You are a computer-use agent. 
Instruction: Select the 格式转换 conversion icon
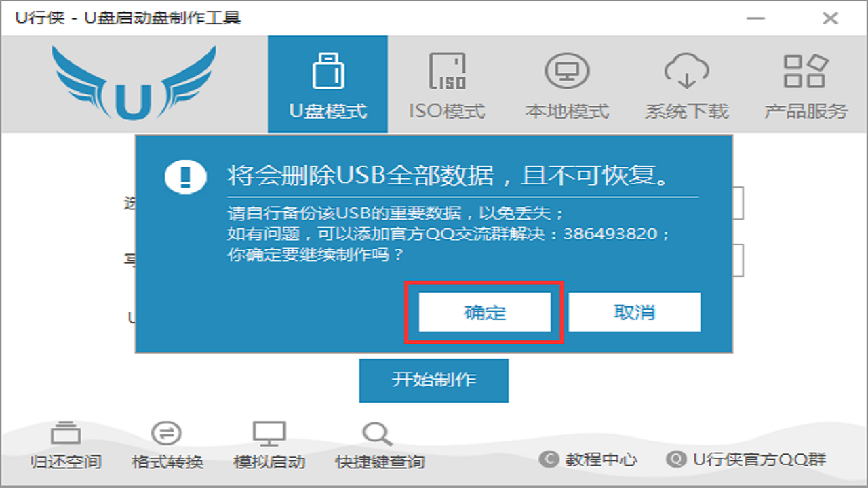coord(165,432)
